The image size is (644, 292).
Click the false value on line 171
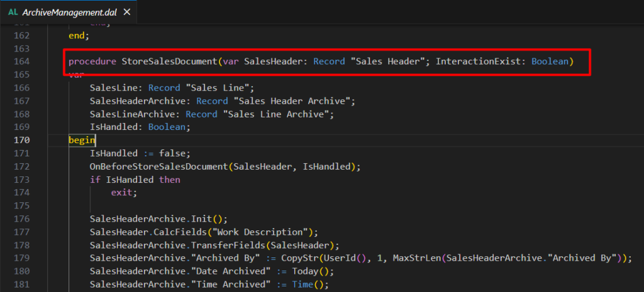(174, 153)
